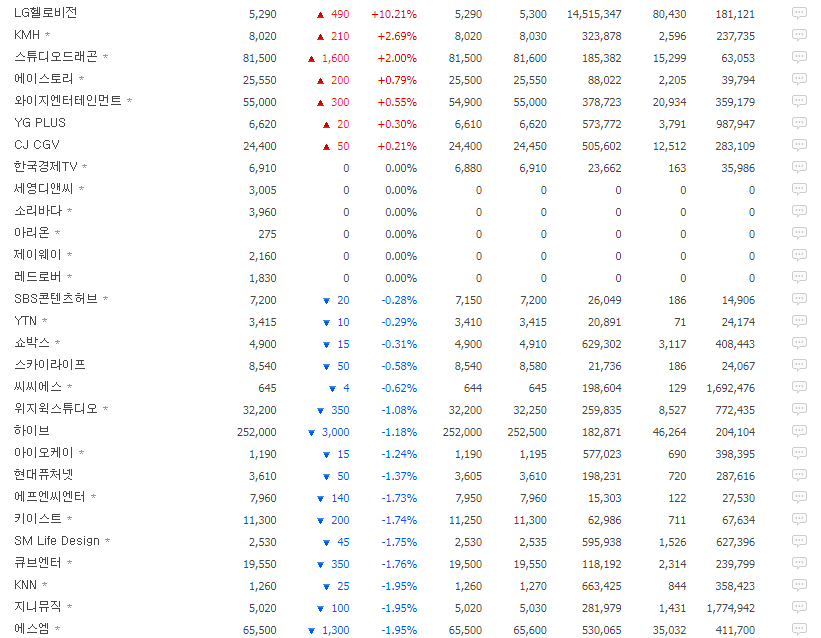
Task: Open the KNN stock link
Action: click(x=26, y=585)
